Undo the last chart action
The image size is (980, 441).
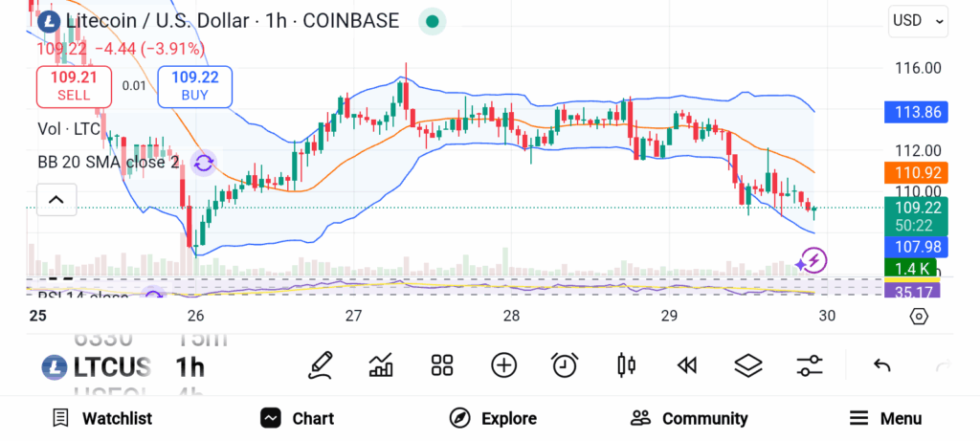click(882, 364)
